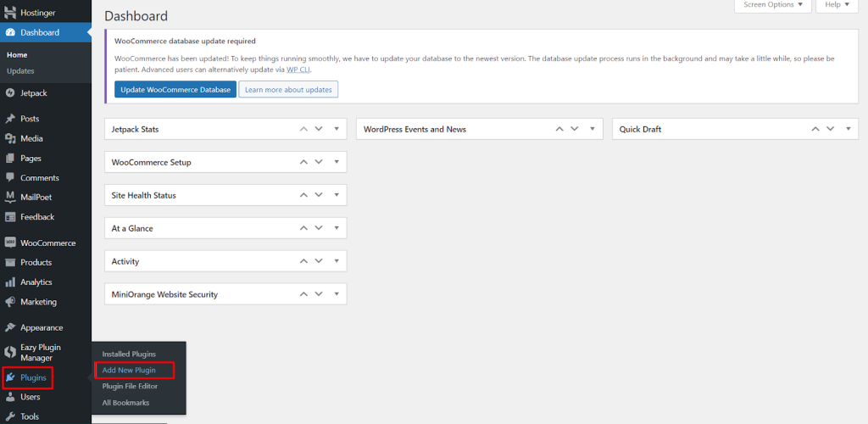This screenshot has width=868, height=424.
Task: Click the Users person icon
Action: 10,397
